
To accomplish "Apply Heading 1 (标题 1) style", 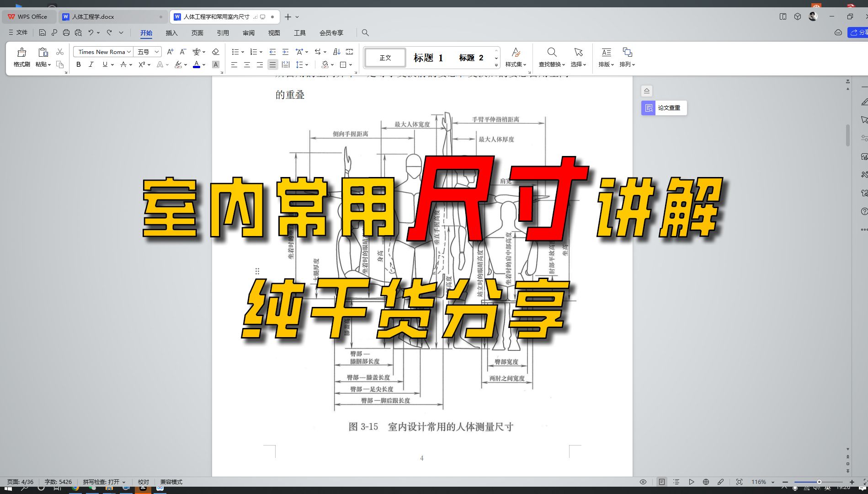I will (428, 58).
